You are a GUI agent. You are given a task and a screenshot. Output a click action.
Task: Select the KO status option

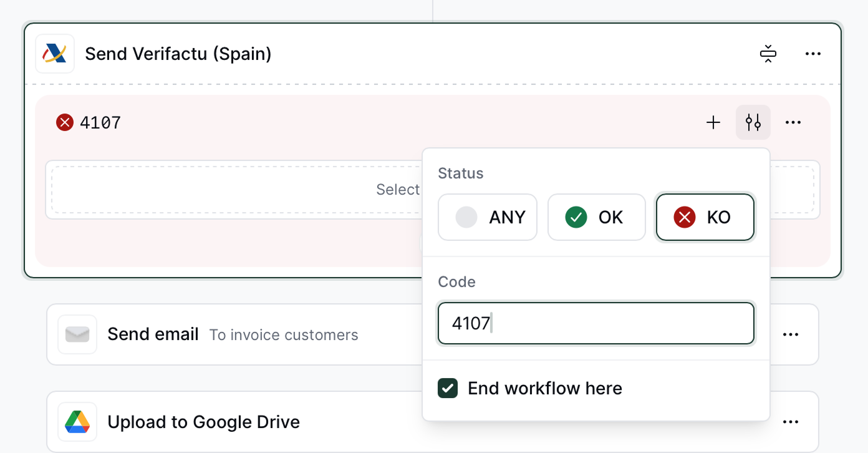[x=705, y=217]
